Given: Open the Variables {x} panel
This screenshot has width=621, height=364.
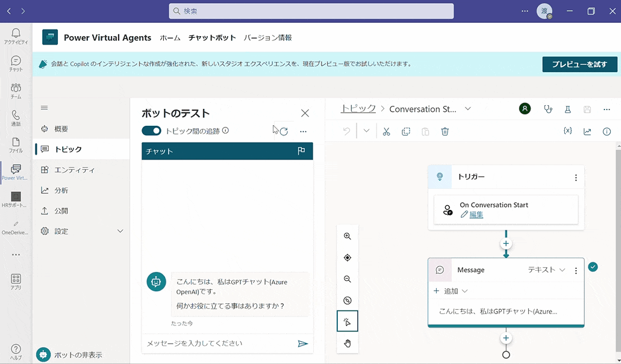Looking at the screenshot, I should [x=567, y=131].
